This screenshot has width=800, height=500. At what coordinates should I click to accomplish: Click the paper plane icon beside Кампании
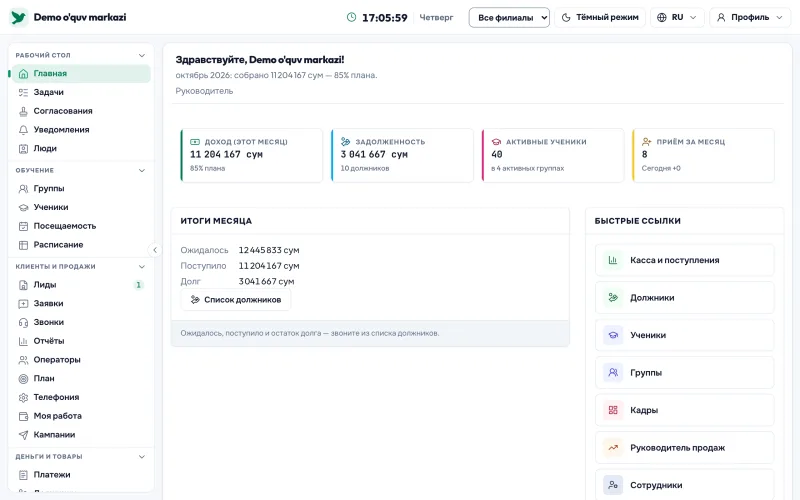pos(23,435)
